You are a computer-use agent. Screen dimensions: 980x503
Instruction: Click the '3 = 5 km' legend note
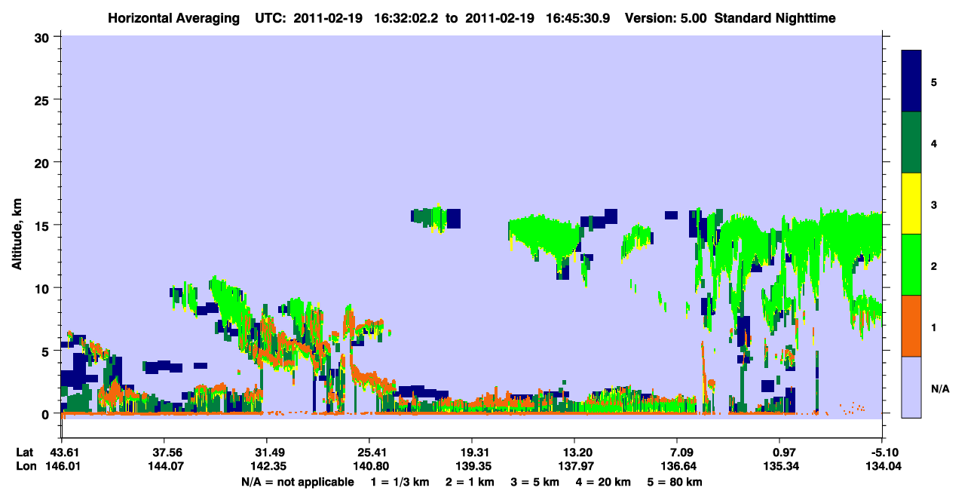coord(537,481)
